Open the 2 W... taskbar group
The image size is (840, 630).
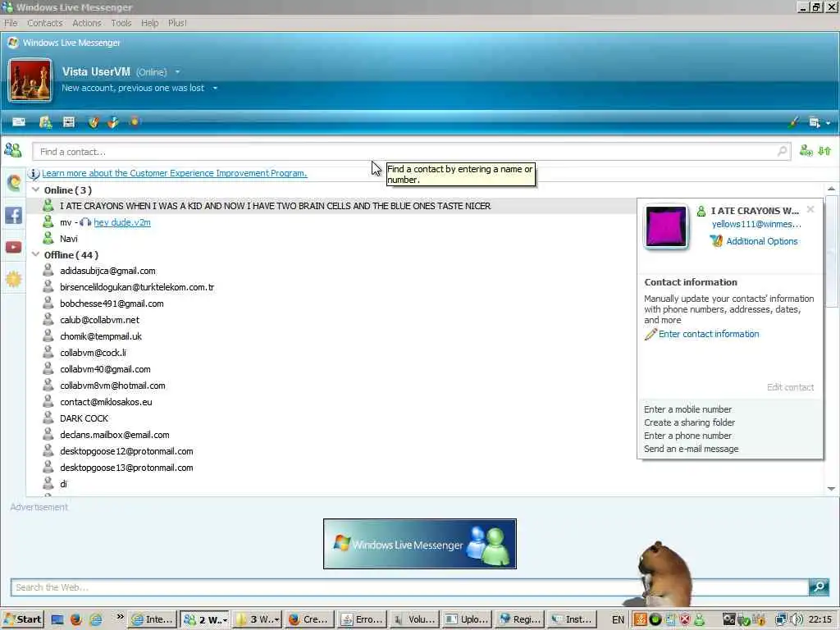point(204,620)
